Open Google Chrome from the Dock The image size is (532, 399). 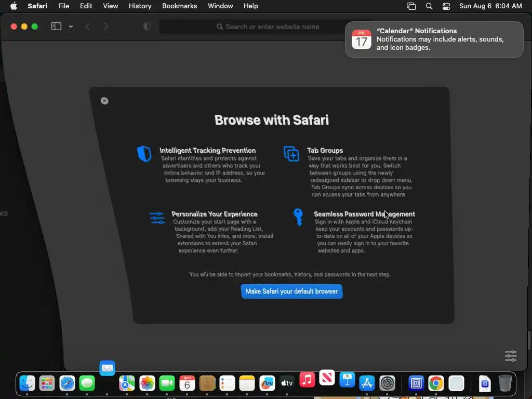coord(436,383)
